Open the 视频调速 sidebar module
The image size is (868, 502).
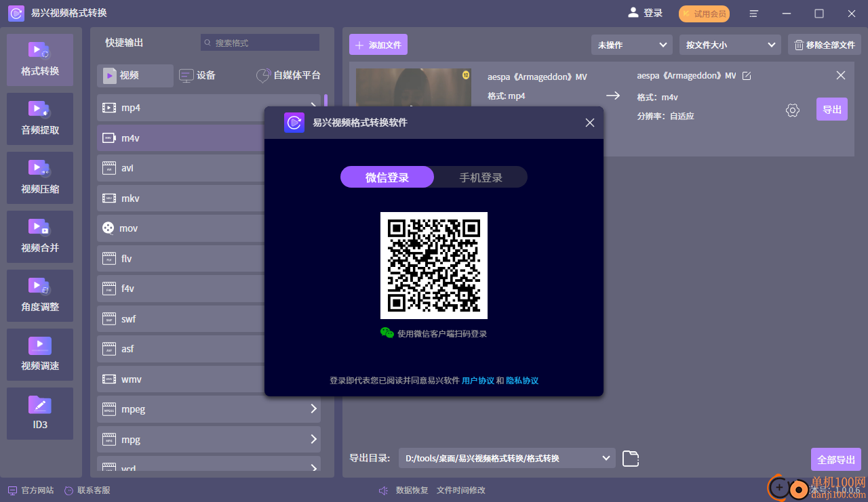pyautogui.click(x=40, y=354)
